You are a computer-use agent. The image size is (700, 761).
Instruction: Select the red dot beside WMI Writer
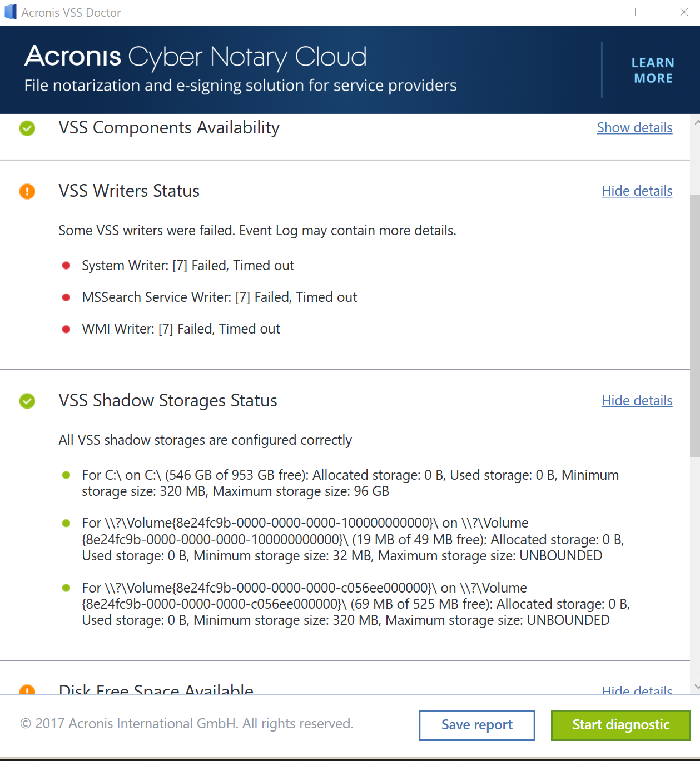(67, 329)
